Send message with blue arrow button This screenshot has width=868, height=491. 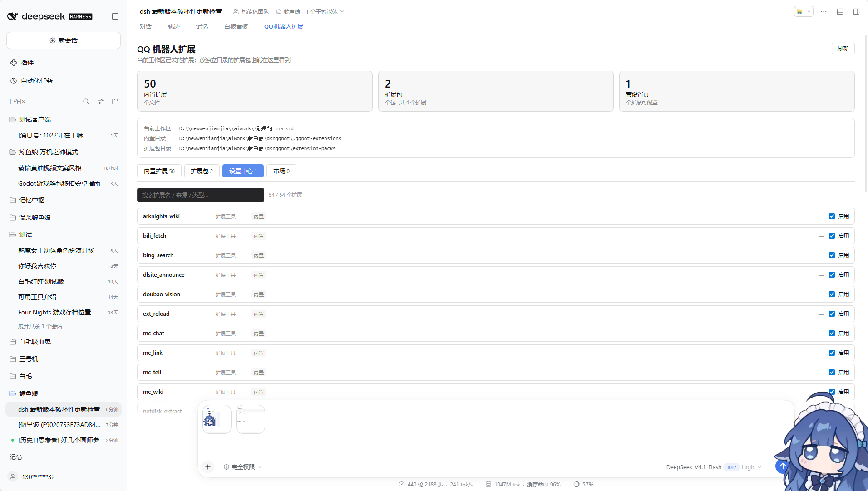tap(783, 466)
